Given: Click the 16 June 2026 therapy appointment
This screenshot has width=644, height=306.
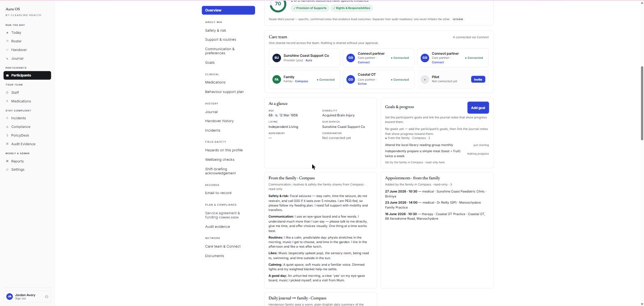Looking at the screenshot, I should click(435, 216).
